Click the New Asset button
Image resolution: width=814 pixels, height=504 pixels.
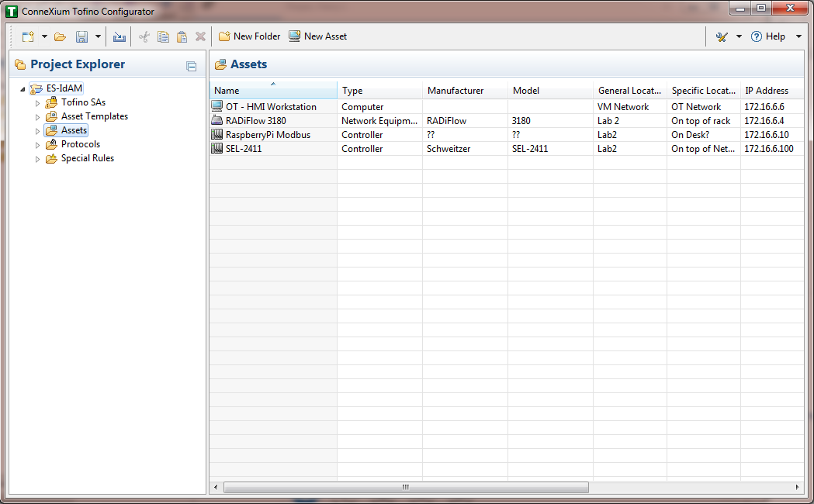tap(317, 36)
